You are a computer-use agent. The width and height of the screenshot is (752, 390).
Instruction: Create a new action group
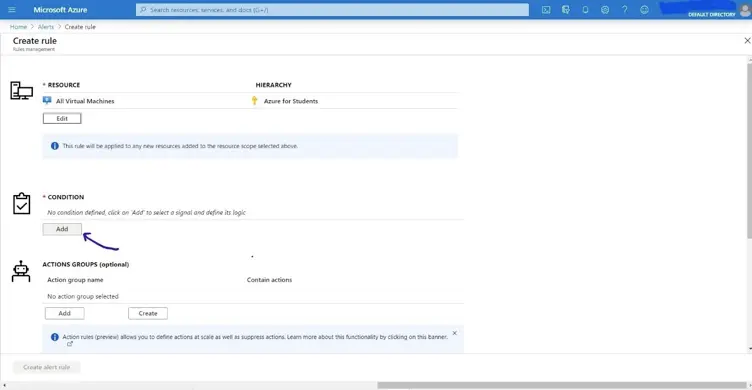pyautogui.click(x=148, y=313)
